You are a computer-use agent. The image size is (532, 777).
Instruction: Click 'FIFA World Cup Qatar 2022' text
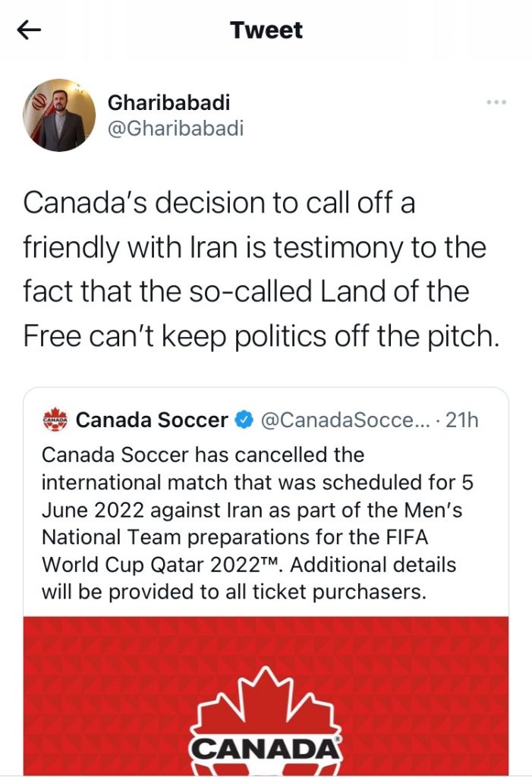tap(235, 551)
